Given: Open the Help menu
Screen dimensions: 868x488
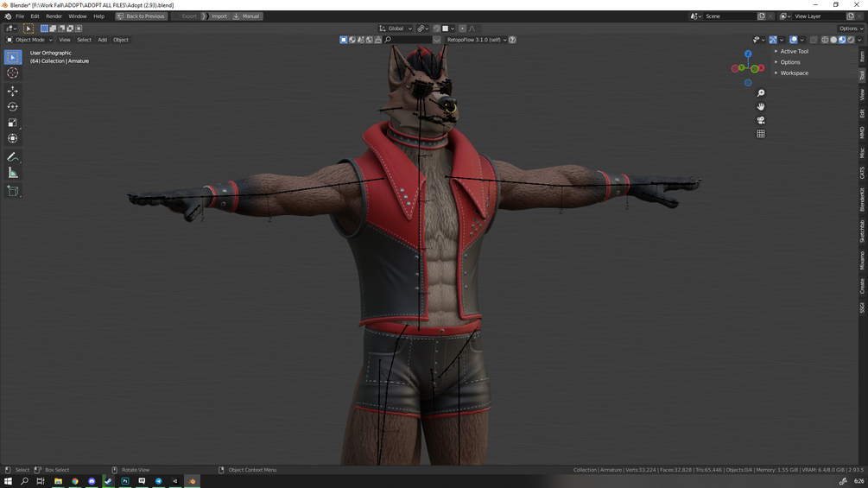Looking at the screenshot, I should point(98,16).
